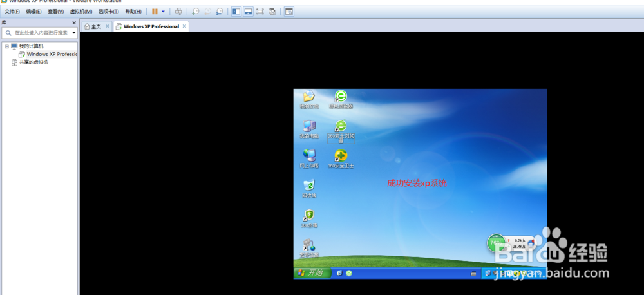Click the library search input field
Screen dimensions: 644x295
tap(39, 33)
